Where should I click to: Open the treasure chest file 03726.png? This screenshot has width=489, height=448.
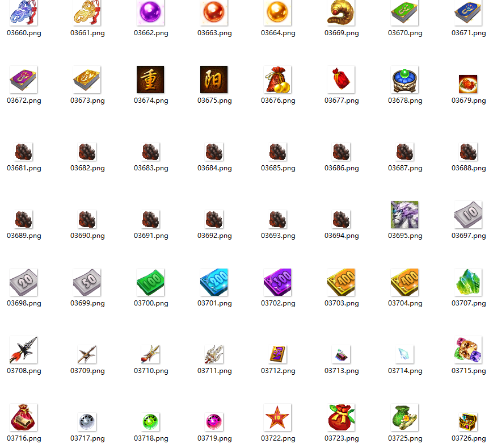pos(468,421)
